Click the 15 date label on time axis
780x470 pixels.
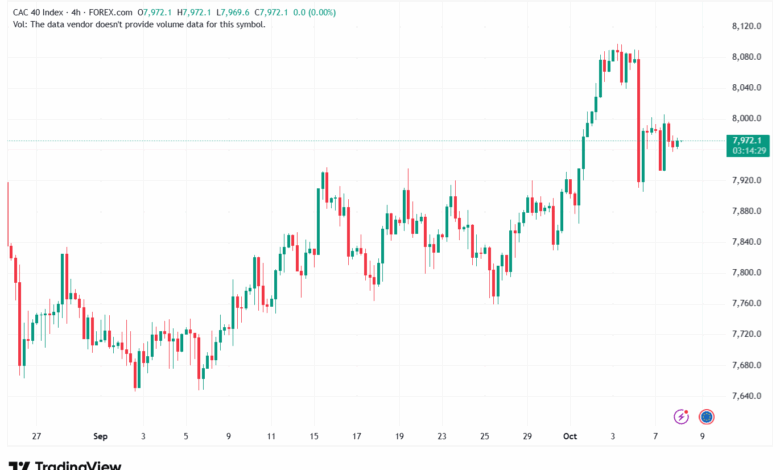click(x=313, y=437)
